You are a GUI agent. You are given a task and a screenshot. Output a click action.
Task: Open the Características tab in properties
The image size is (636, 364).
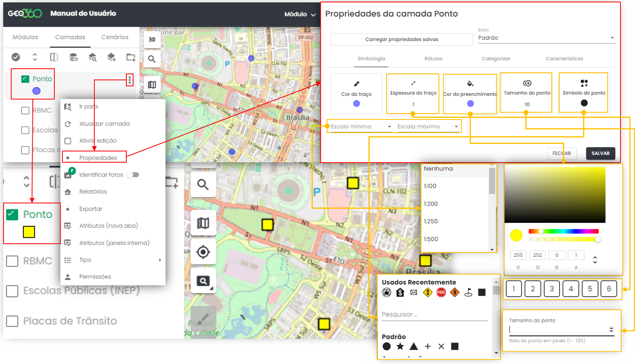(x=564, y=59)
